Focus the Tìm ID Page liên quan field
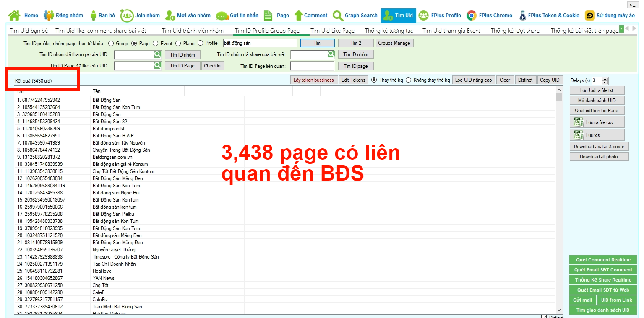This screenshot has width=644, height=318. click(x=312, y=66)
